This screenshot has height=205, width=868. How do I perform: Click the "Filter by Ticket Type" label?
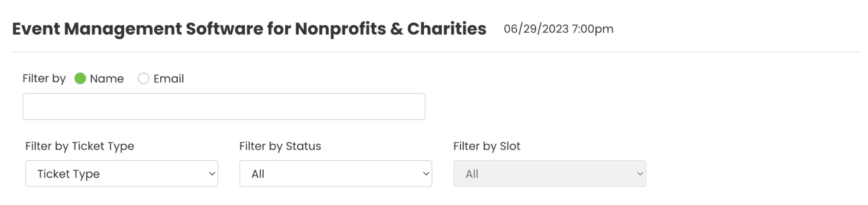pyautogui.click(x=79, y=146)
